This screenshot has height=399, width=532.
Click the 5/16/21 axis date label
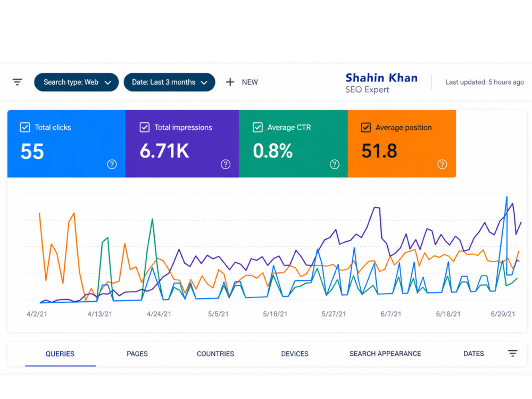pos(275,314)
